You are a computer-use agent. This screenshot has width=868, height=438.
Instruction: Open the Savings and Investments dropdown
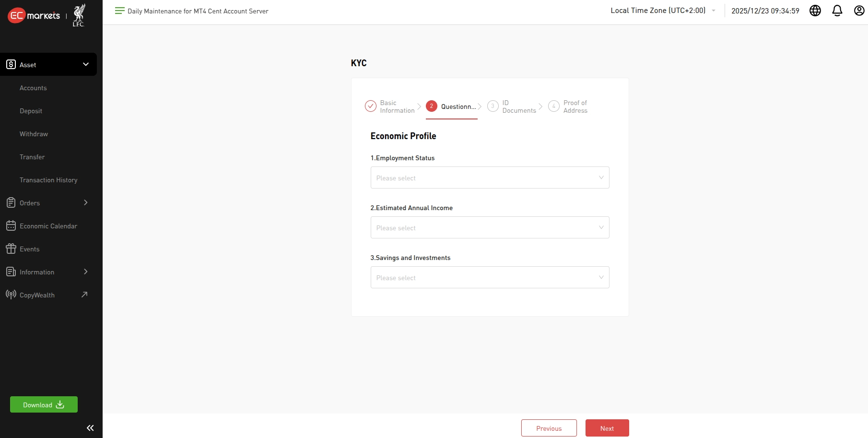(489, 277)
